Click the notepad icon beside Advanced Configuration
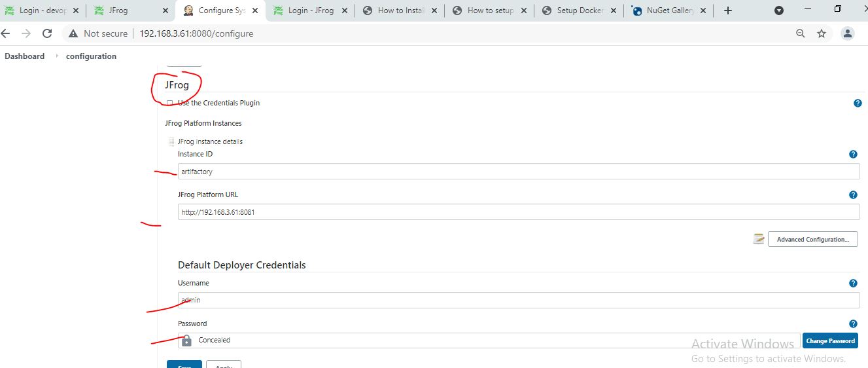Viewport: 868px width, 368px height. (759, 239)
